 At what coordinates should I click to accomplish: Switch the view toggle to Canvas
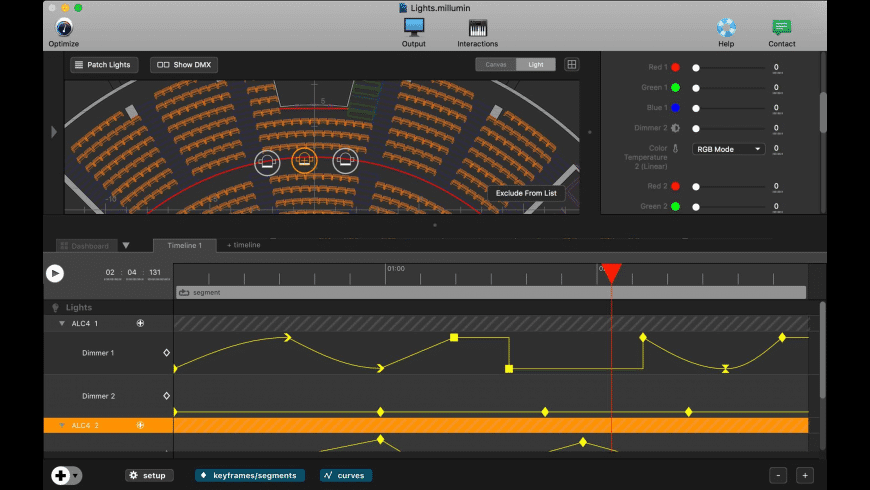click(495, 64)
